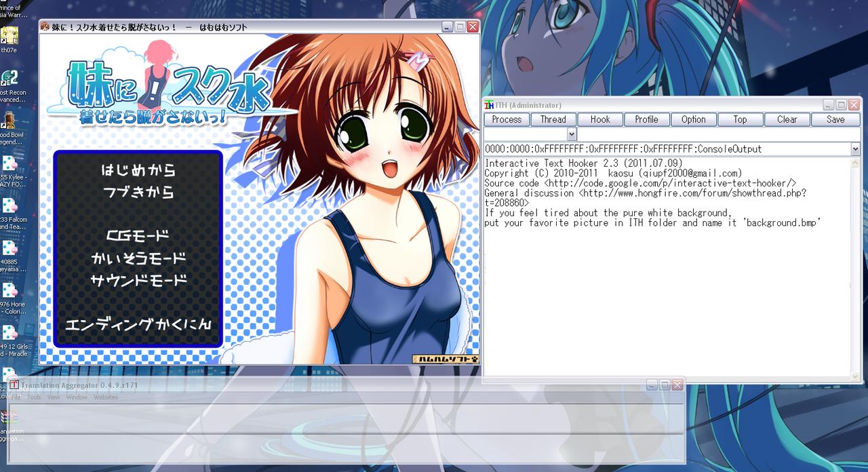Screen dimensions: 868x472
Task: Open the Profile settings in ITH
Action: click(x=646, y=119)
